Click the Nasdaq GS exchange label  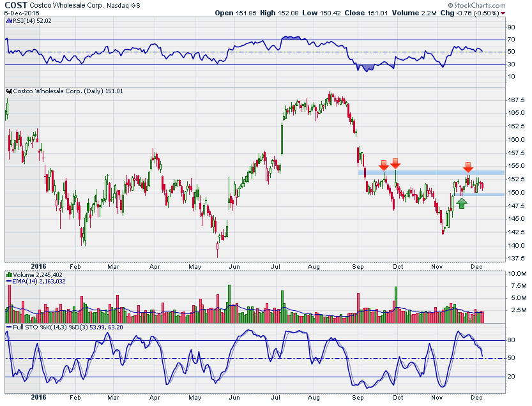pyautogui.click(x=123, y=6)
